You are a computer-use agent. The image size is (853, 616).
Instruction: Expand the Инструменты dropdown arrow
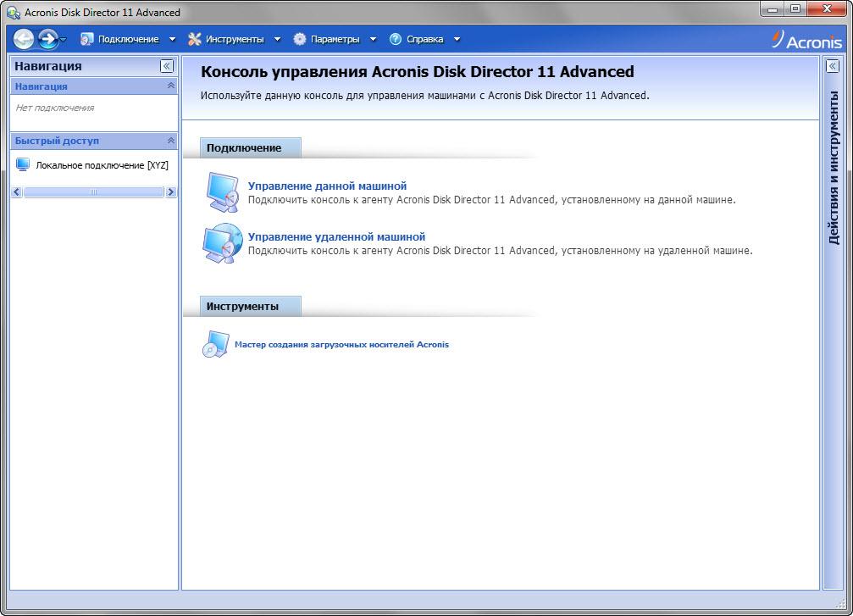tap(278, 39)
